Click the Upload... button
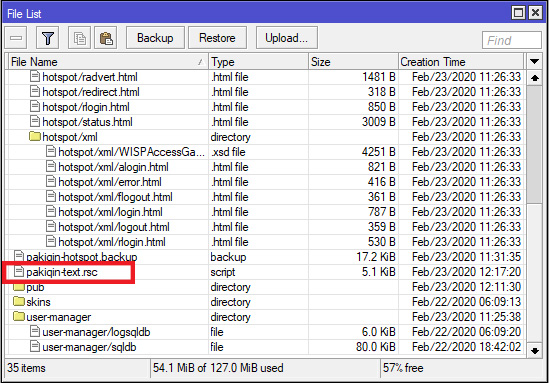 point(286,38)
